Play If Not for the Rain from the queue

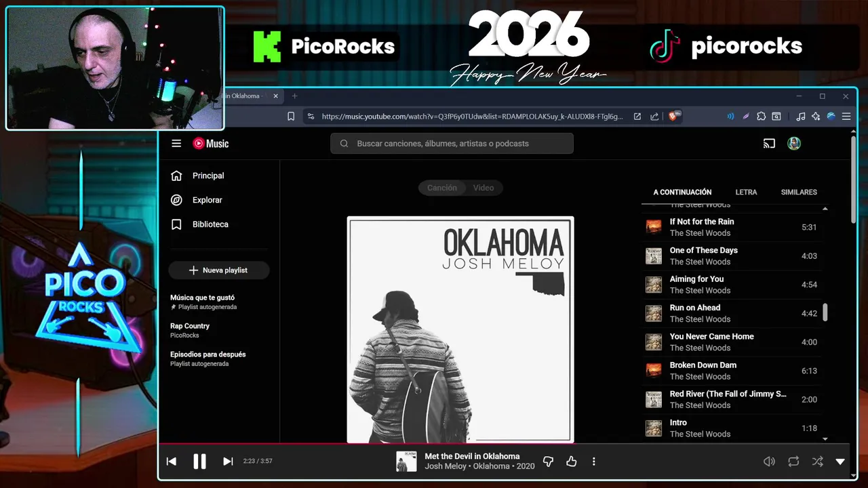point(732,227)
